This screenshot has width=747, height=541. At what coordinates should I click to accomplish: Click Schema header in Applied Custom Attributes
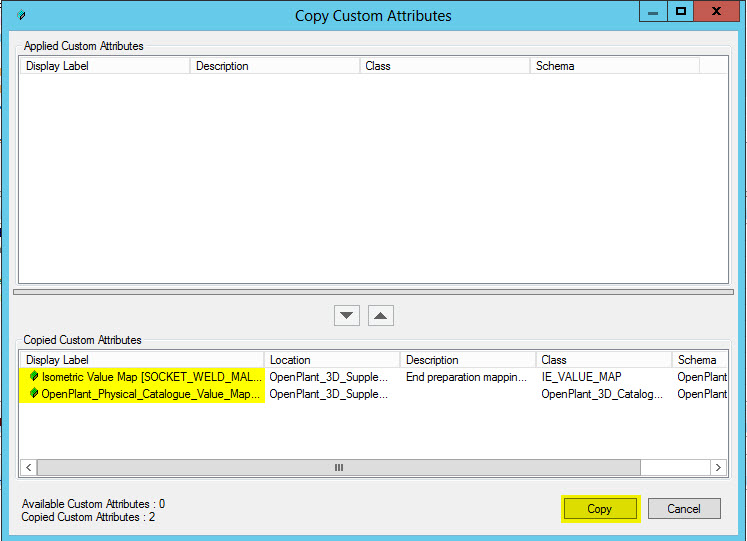click(614, 66)
